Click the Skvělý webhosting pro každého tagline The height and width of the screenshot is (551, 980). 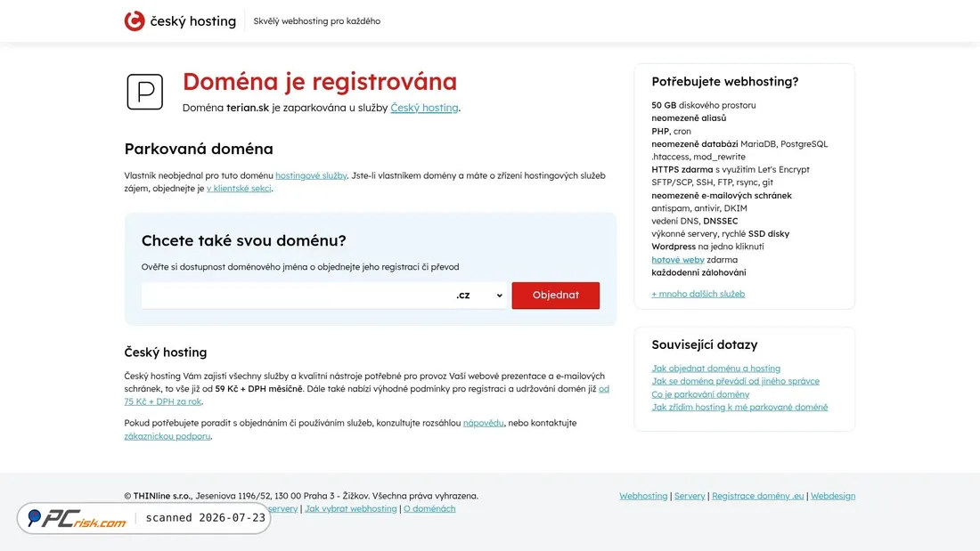click(x=317, y=20)
